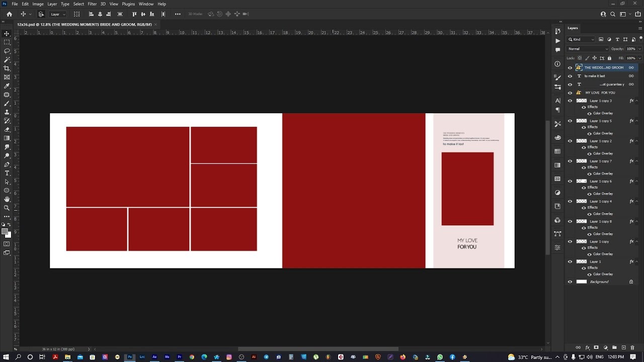Image resolution: width=644 pixels, height=362 pixels.
Task: Toggle Color Overlay visibility under Layer 1
Action: click(590, 274)
